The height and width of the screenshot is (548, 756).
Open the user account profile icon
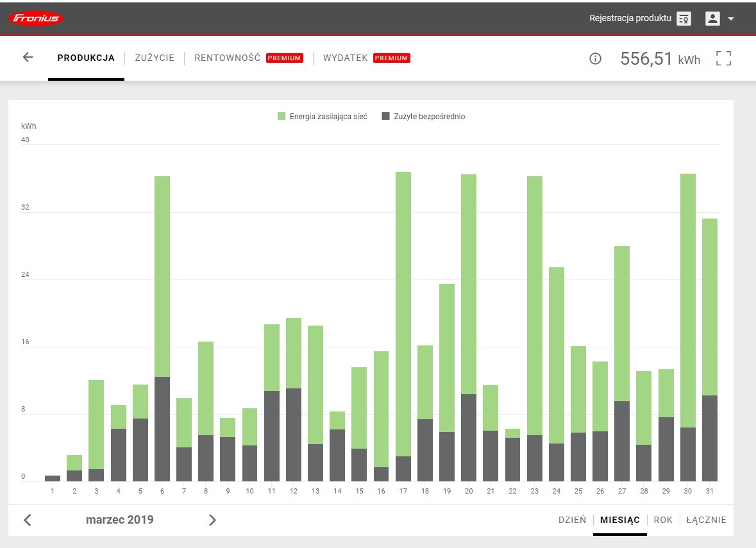click(712, 19)
